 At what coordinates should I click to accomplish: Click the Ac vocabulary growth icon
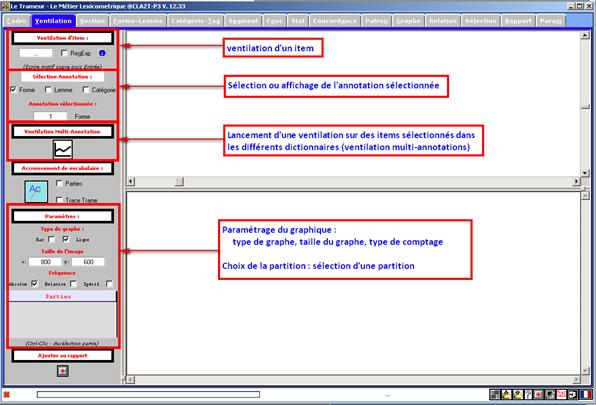point(36,191)
